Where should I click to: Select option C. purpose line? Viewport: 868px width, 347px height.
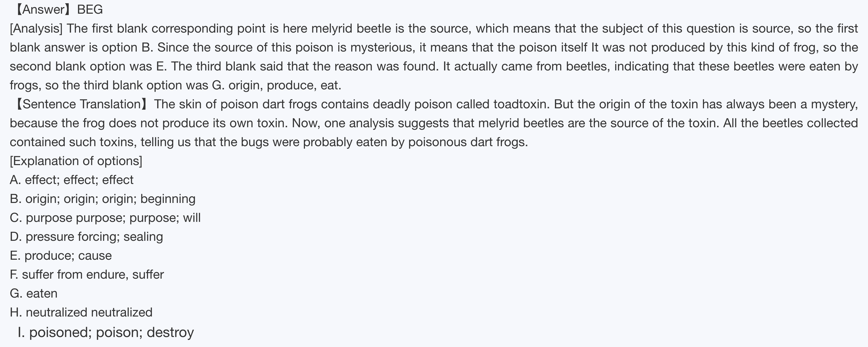coord(105,218)
